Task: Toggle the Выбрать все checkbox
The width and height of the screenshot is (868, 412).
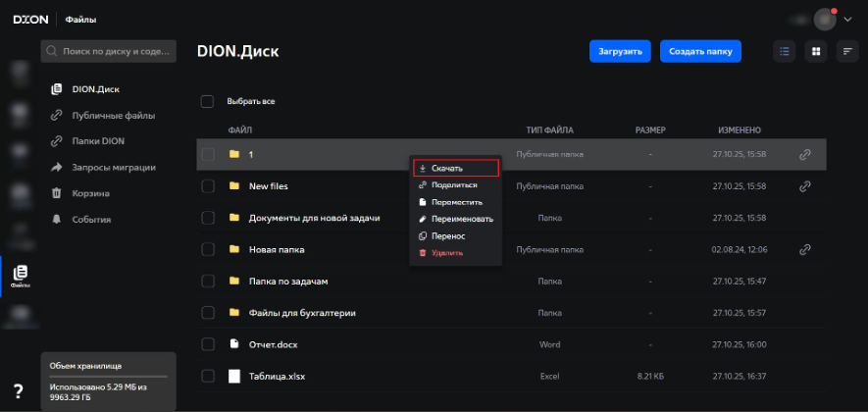Action: (207, 101)
